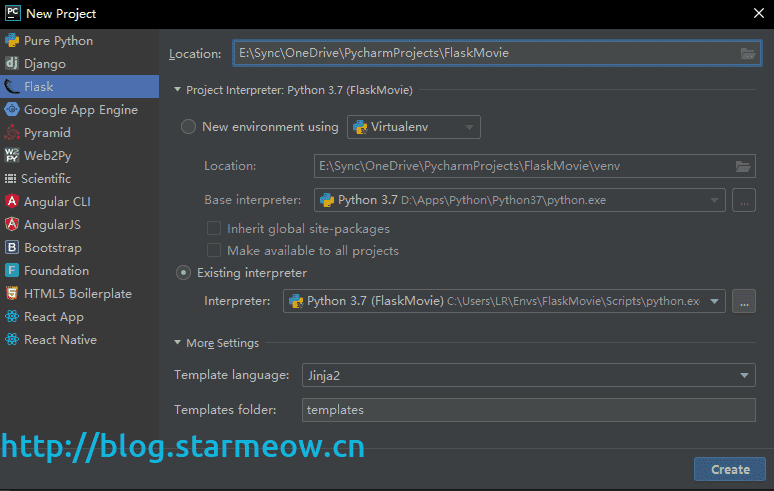The width and height of the screenshot is (774, 491).
Task: Select New environment using radio button
Action: pos(188,127)
